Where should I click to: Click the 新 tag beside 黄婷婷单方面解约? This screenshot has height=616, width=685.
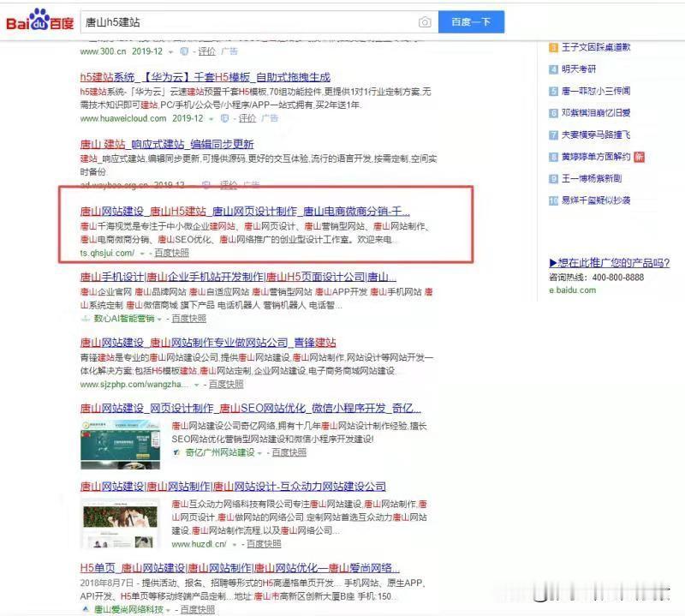pyautogui.click(x=639, y=157)
